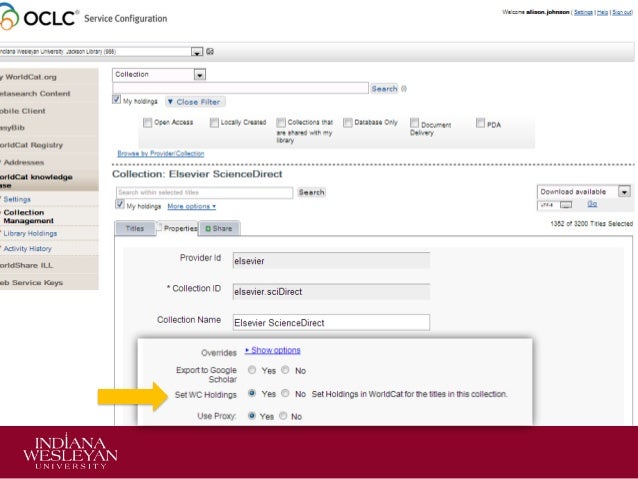The width and height of the screenshot is (638, 479).
Task: Click '1352 of 3200 Titles Selected' text
Action: click(x=591, y=223)
